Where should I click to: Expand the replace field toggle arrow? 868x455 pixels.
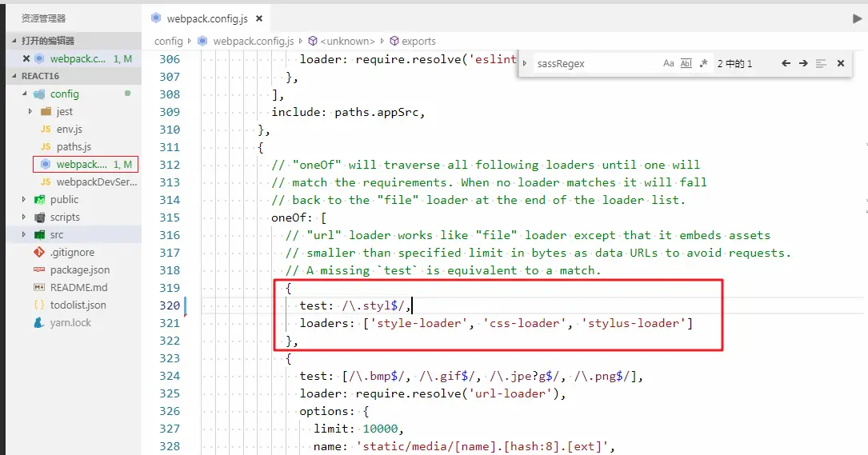point(525,64)
